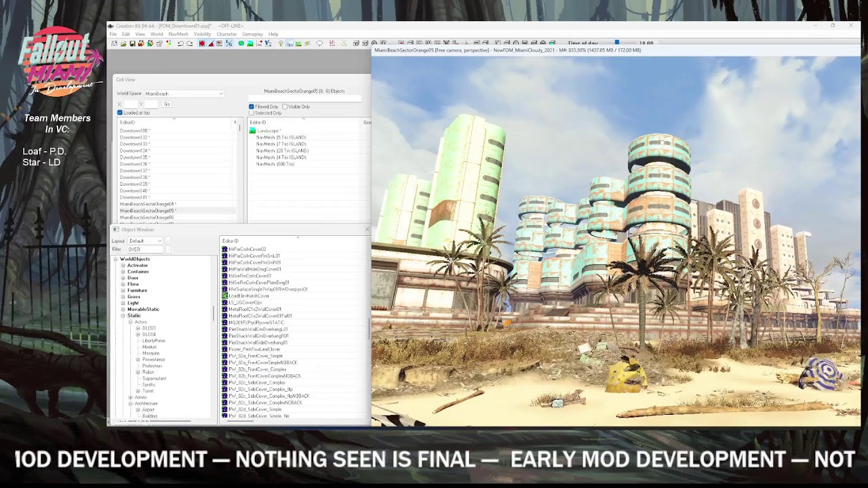
Task: Close the Object Window
Action: 367,229
